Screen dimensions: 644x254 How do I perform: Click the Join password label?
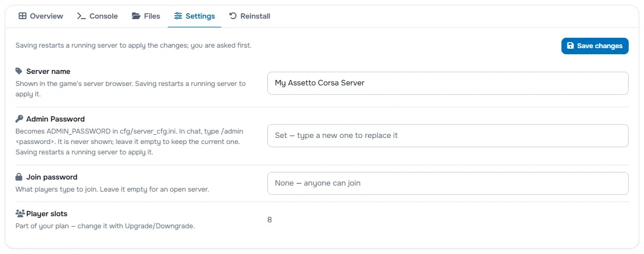[52, 177]
